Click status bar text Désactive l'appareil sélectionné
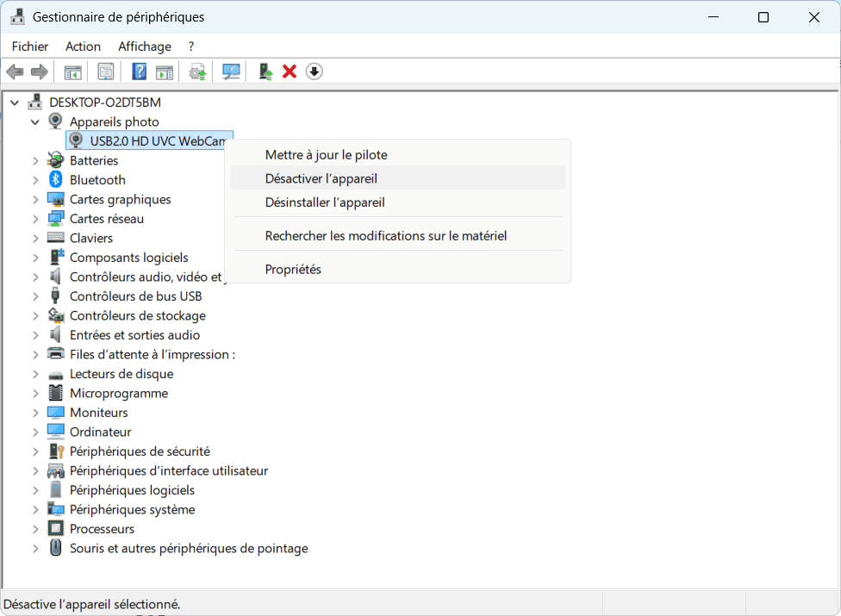This screenshot has height=616, width=841. pos(91,604)
